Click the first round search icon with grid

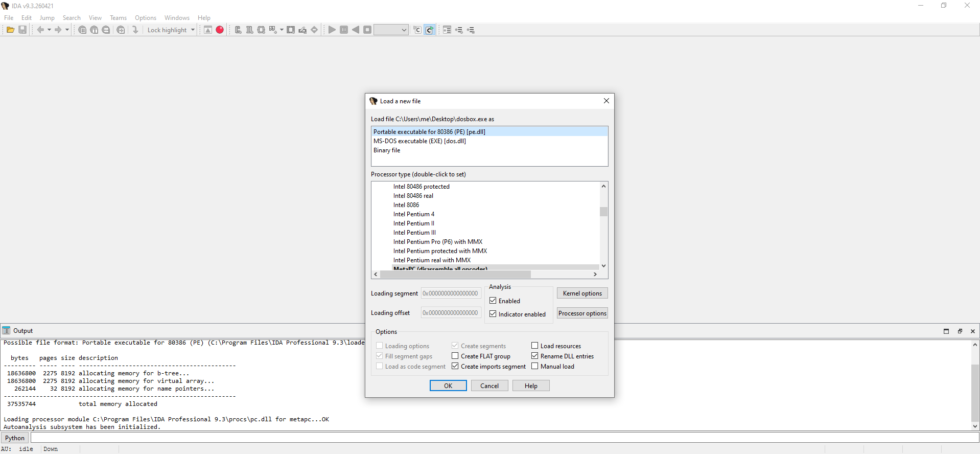[x=82, y=30]
